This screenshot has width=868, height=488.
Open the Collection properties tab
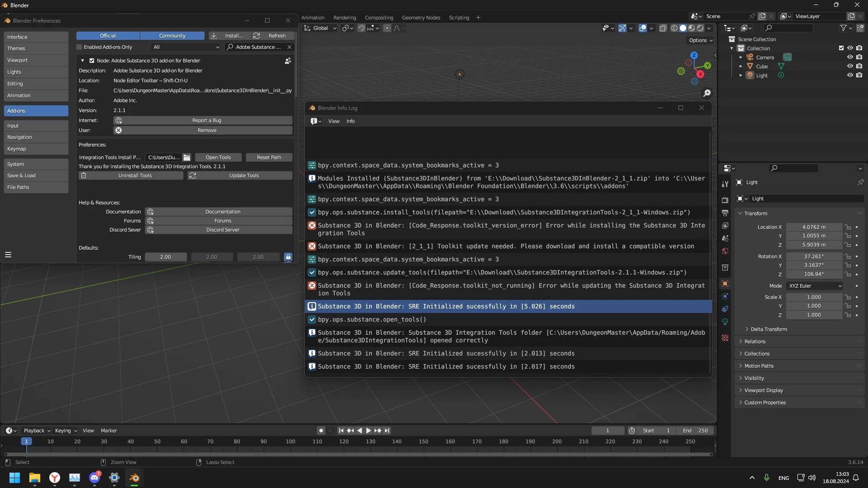[x=725, y=267]
